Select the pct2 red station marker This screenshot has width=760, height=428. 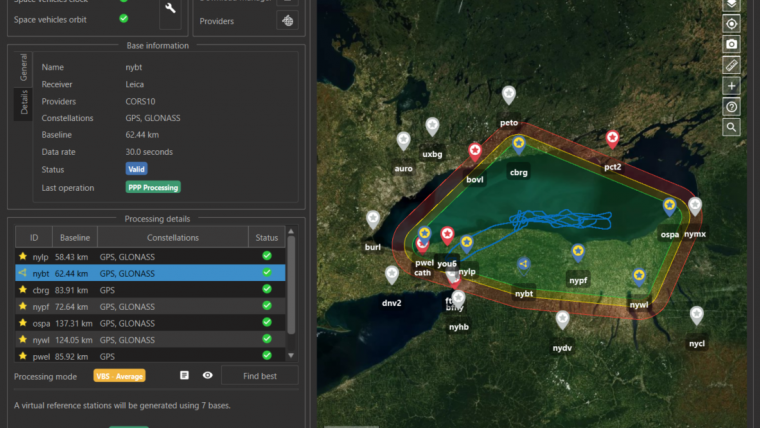[x=613, y=139]
